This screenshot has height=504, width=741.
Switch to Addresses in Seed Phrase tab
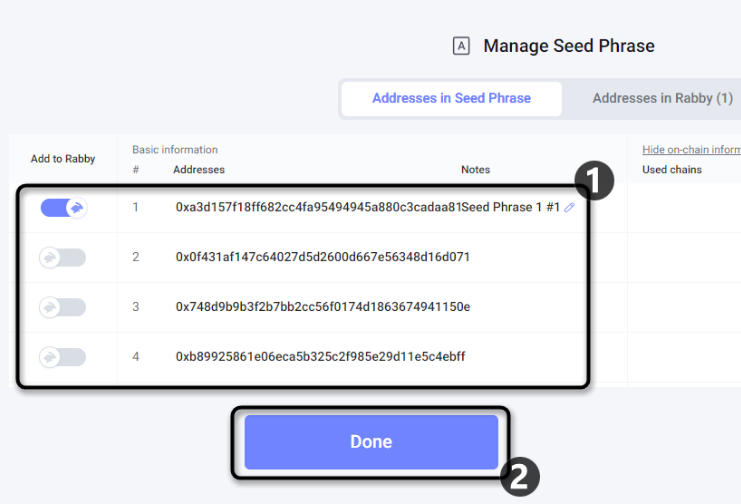pos(451,98)
